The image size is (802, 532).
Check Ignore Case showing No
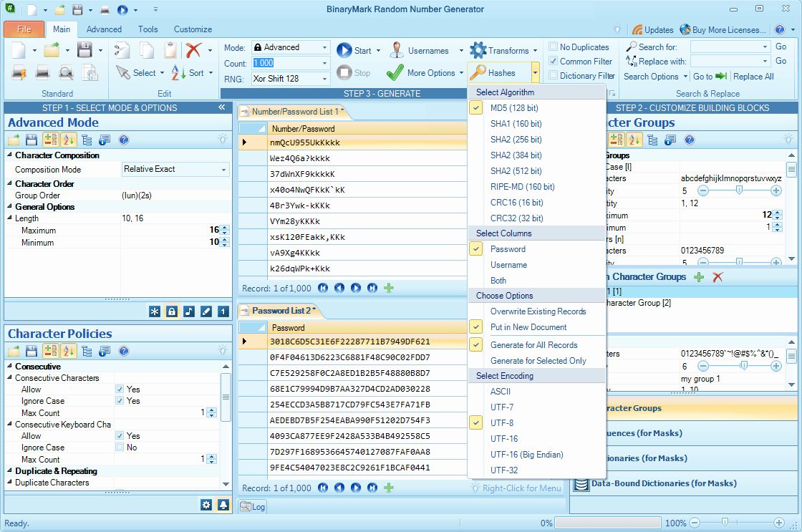pyautogui.click(x=119, y=447)
